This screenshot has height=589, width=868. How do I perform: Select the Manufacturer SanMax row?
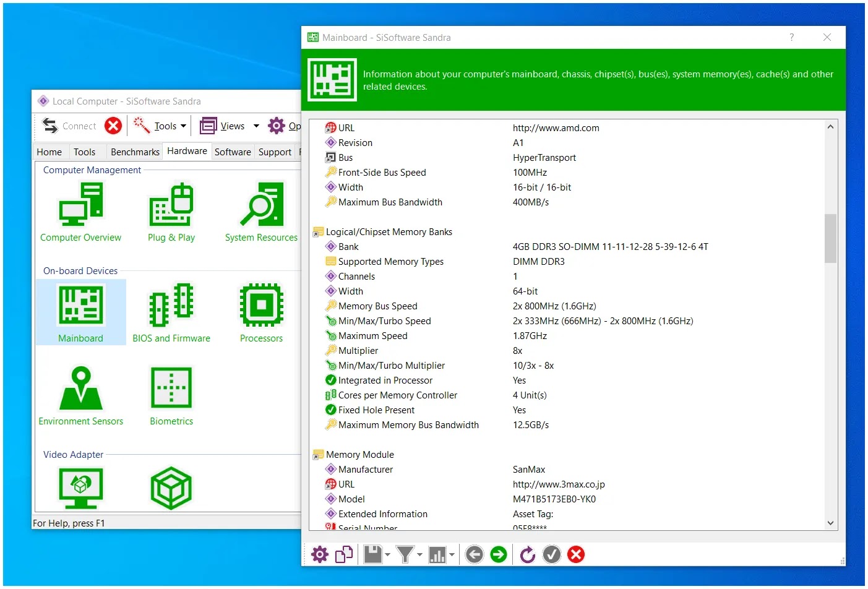[567, 470]
